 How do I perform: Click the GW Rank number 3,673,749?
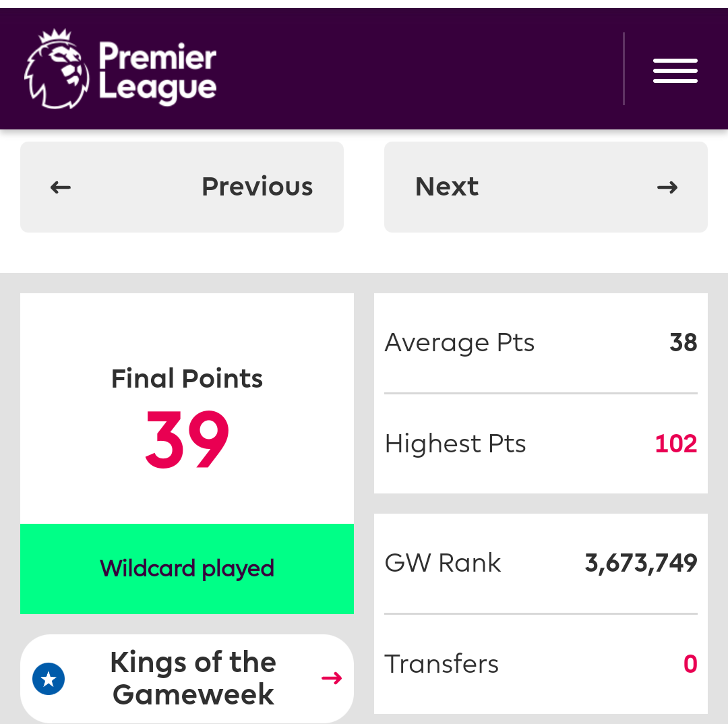641,564
